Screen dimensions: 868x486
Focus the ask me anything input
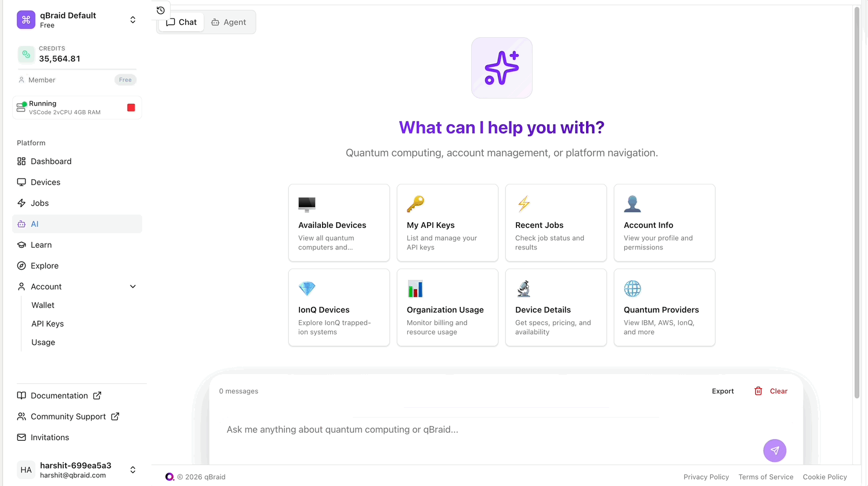tap(490, 430)
